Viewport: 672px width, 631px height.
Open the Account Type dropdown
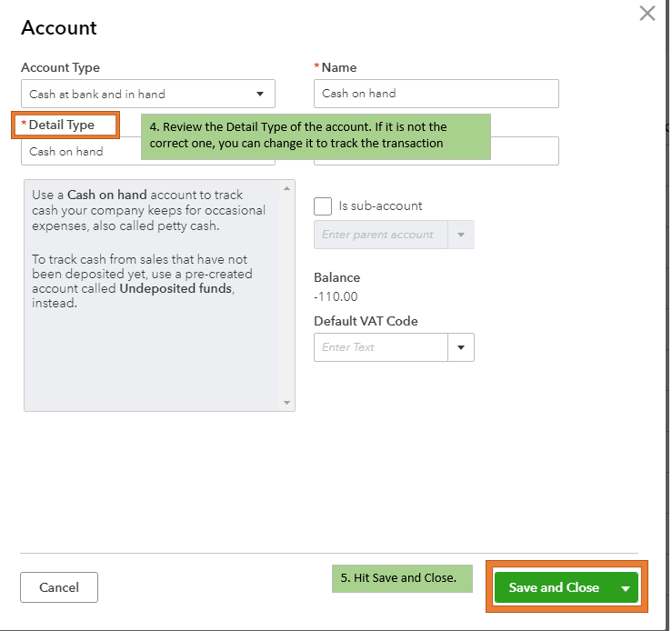tap(147, 94)
